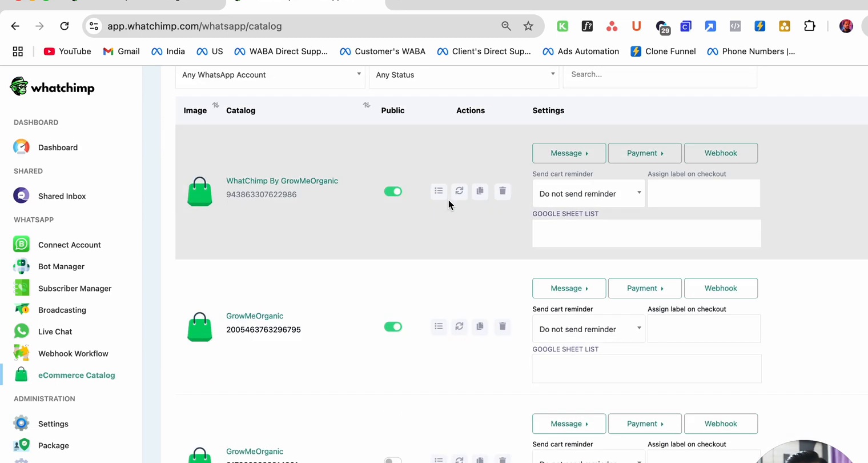This screenshot has height=463, width=868.
Task: Open Payment menu for catalog 2005463763296795
Action: click(x=645, y=289)
